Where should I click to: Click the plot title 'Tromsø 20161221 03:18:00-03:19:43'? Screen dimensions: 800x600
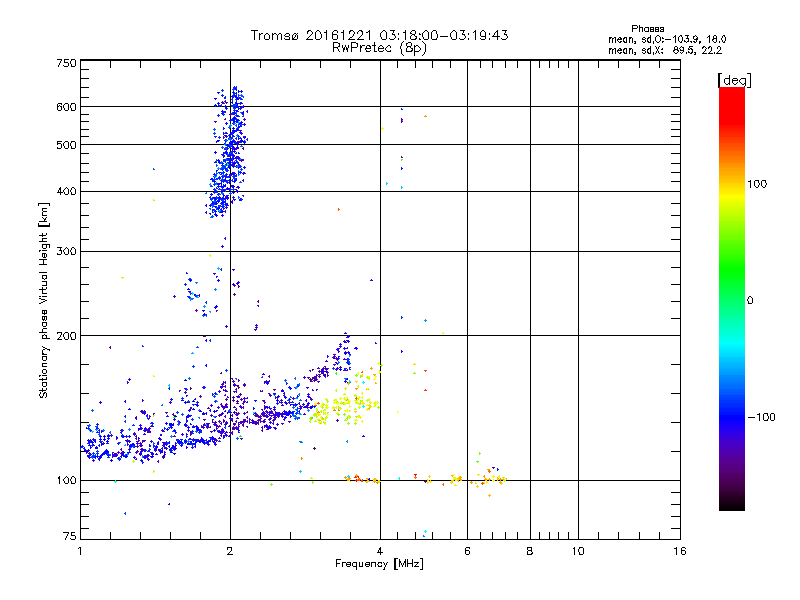click(x=379, y=35)
